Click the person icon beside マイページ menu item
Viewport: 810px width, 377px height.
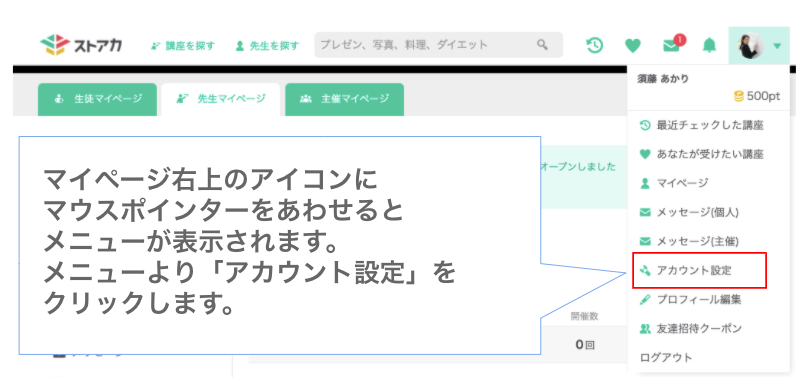click(x=644, y=183)
